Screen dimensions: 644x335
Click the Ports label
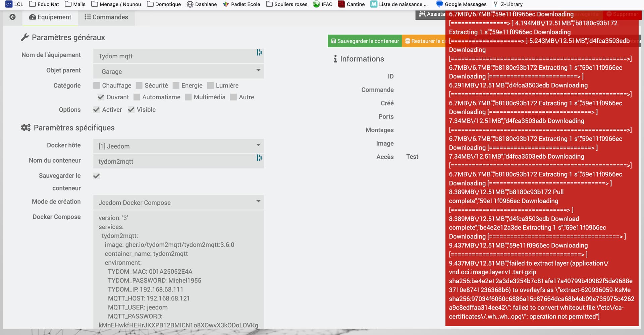tap(386, 117)
